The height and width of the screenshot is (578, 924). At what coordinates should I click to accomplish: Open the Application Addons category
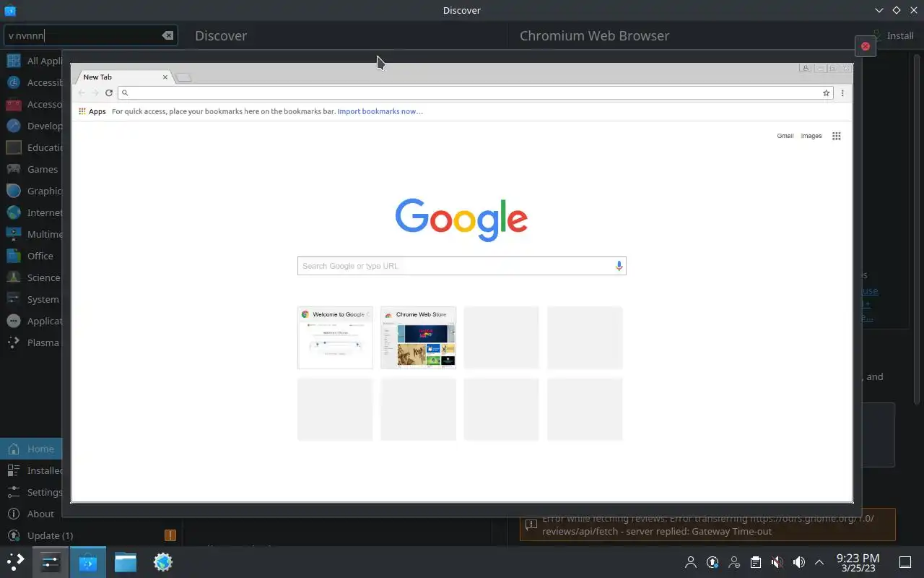[32, 321]
